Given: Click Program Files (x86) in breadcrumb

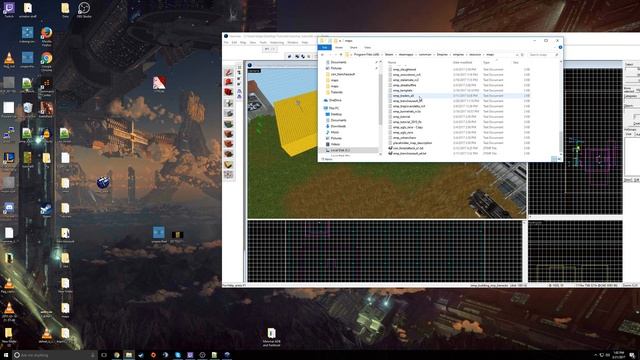Looking at the screenshot, I should click(x=366, y=55).
